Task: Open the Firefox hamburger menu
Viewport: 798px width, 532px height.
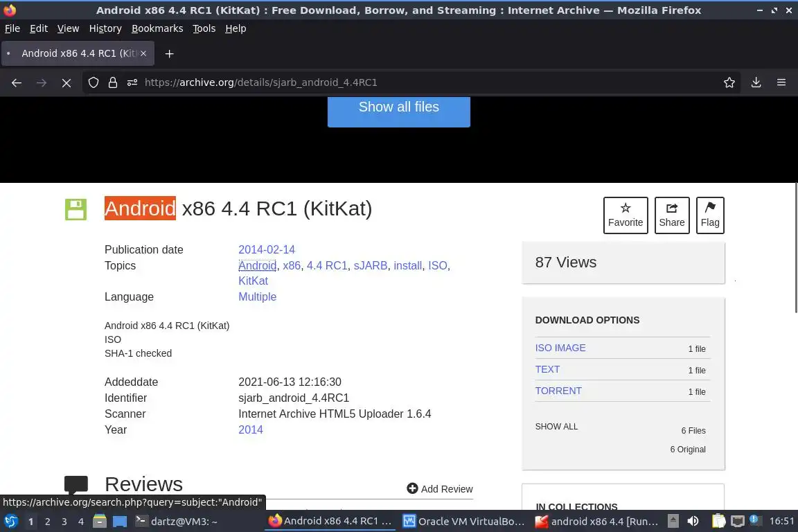Action: click(x=781, y=82)
